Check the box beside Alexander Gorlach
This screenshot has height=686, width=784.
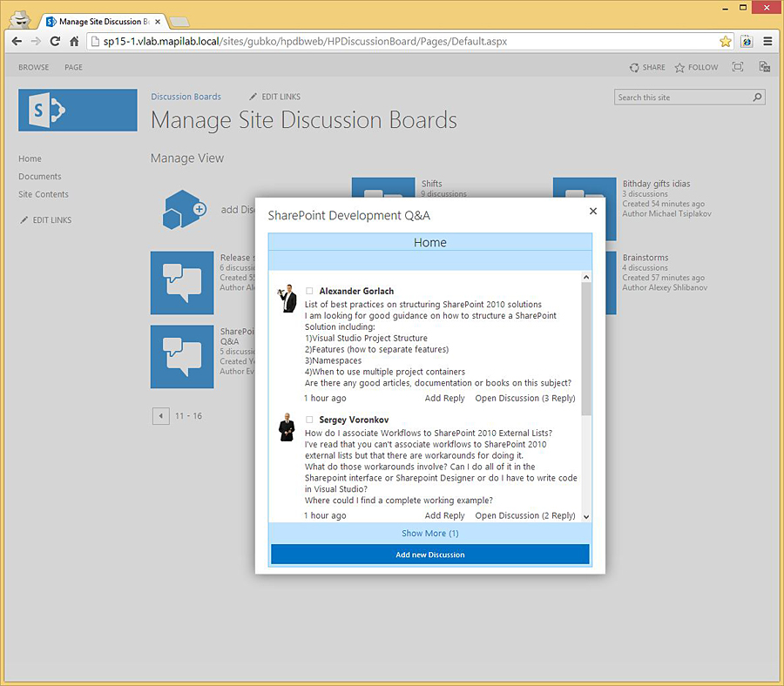pyautogui.click(x=309, y=291)
